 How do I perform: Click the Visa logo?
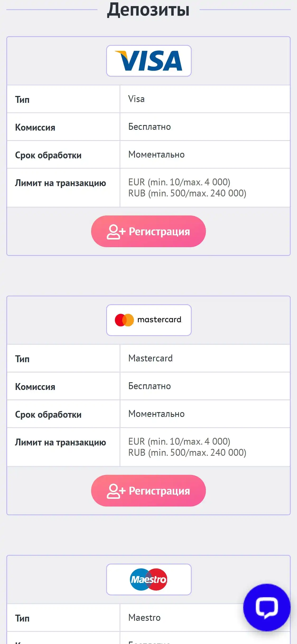(x=149, y=61)
